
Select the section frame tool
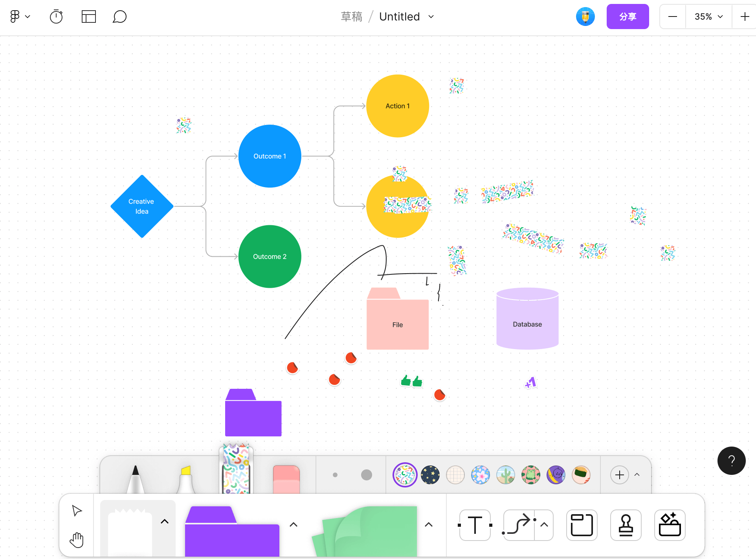click(582, 525)
